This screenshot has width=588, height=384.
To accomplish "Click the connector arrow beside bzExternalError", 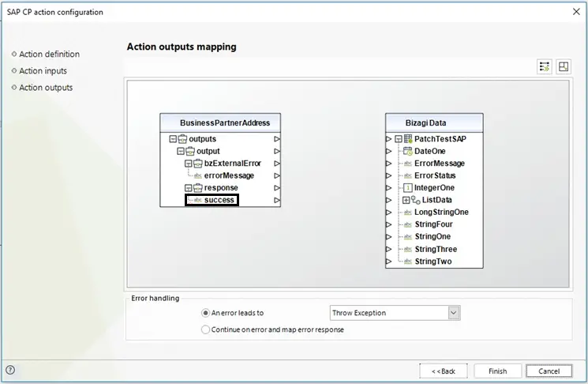I will (x=277, y=164).
